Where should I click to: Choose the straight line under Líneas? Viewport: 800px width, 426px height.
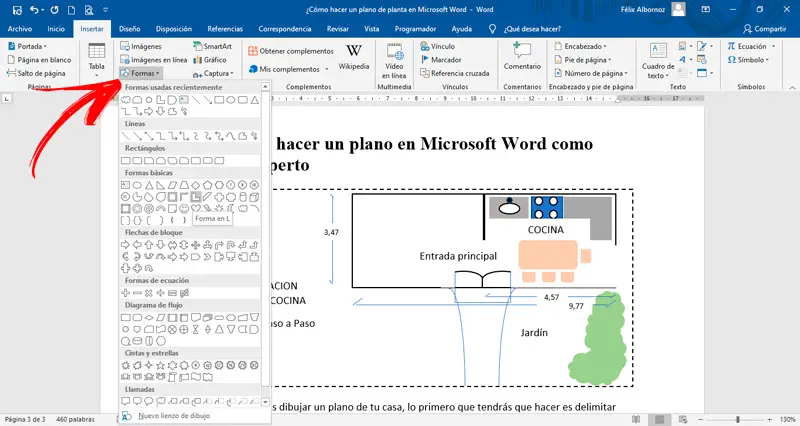click(126, 136)
